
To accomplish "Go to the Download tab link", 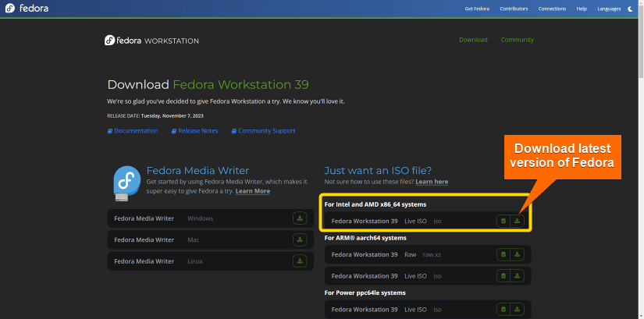I will (473, 40).
